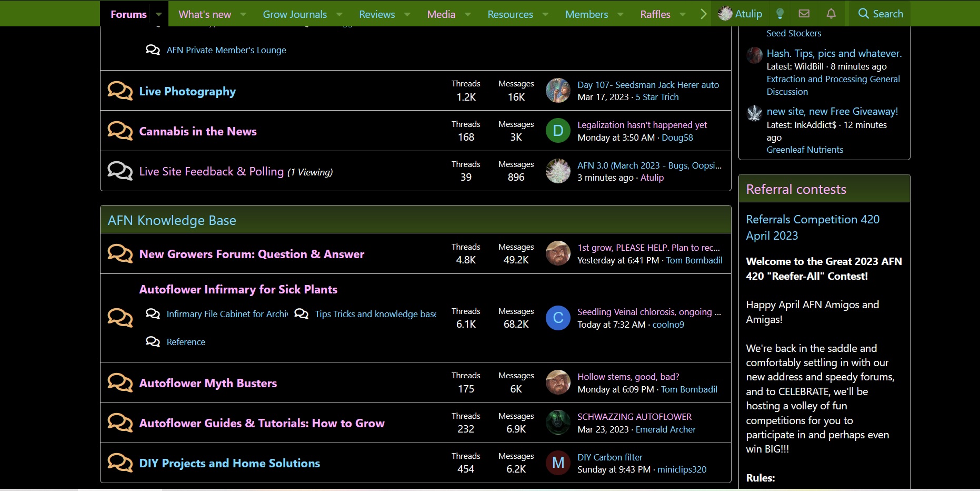The height and width of the screenshot is (491, 980).
Task: Expand the Reviews dropdown arrow
Action: [x=407, y=14]
